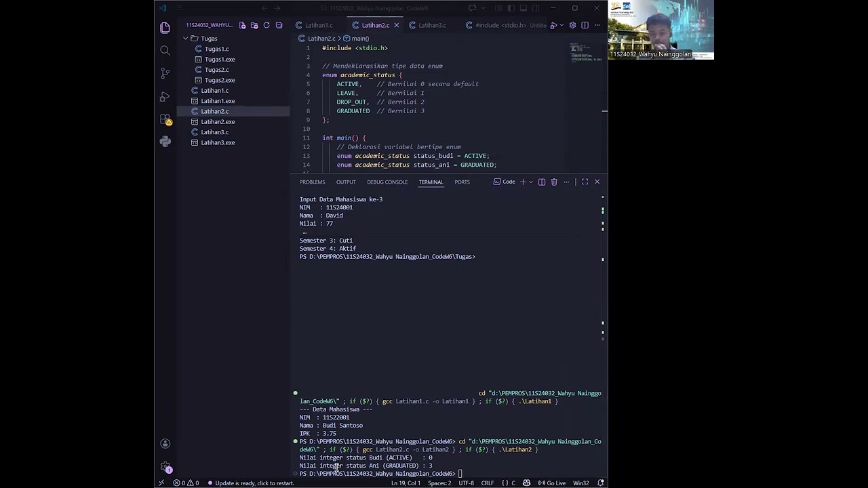The width and height of the screenshot is (868, 488).
Task: Toggle secondary sidebar layout button in title bar
Action: pos(535,8)
